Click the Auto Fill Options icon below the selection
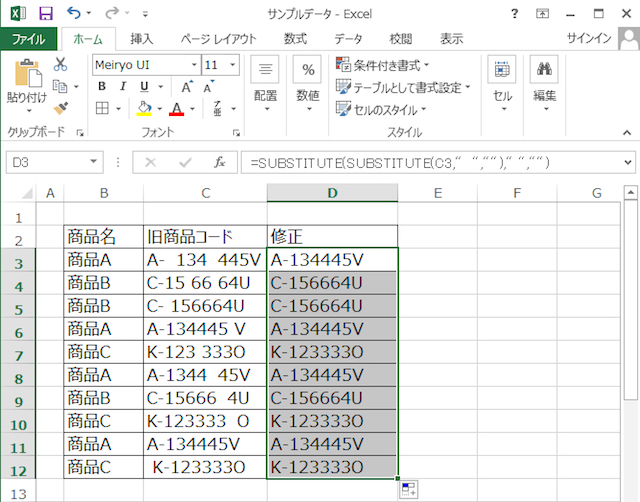Viewport: 640px width, 502px height. point(411,489)
